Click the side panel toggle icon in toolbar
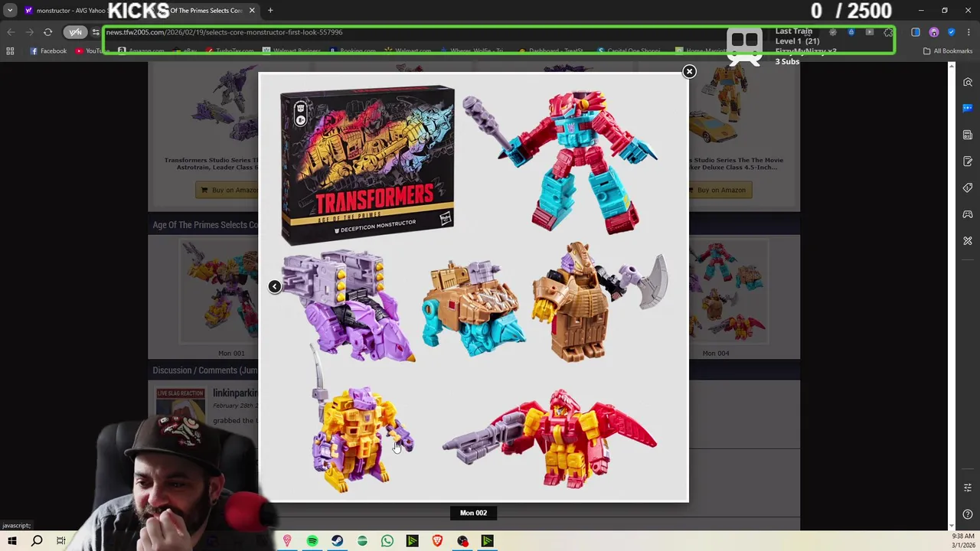Screen dimensions: 980x551 tap(916, 32)
